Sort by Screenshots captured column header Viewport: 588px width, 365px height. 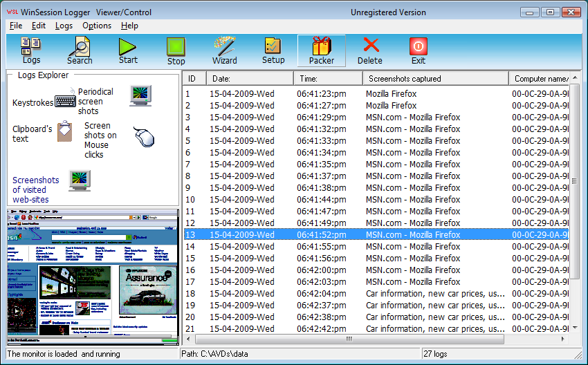[x=436, y=78]
